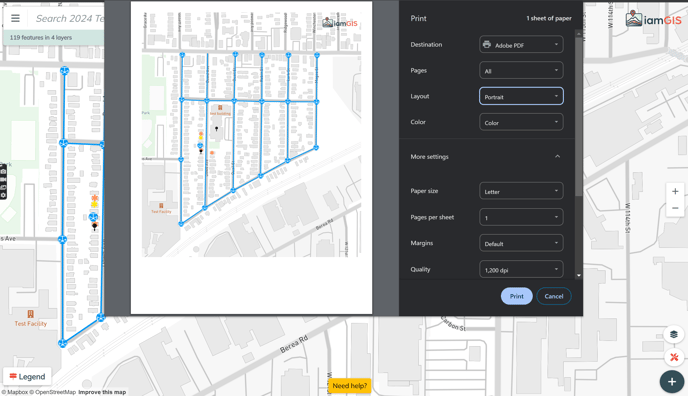Click the map zoom out minus icon
688x396 pixels.
click(675, 208)
